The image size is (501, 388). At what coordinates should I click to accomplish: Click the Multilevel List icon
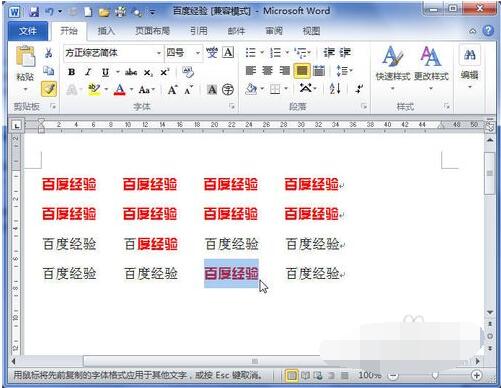tap(301, 53)
